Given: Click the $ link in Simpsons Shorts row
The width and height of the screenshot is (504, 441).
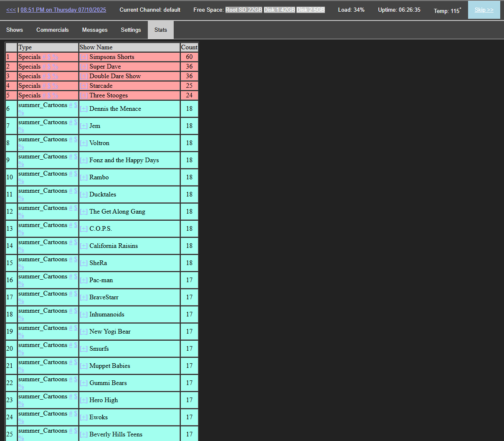Looking at the screenshot, I should tap(49, 57).
